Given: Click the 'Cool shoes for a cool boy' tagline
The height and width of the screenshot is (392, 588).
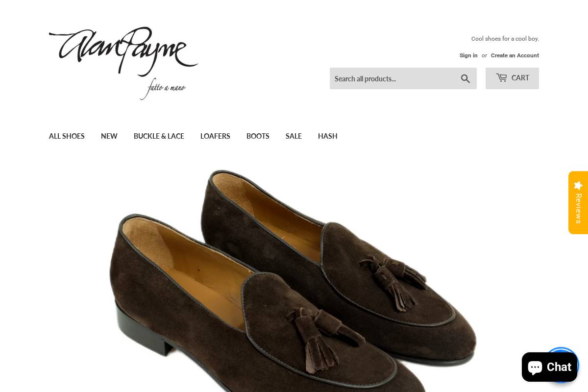Looking at the screenshot, I should click(505, 39).
